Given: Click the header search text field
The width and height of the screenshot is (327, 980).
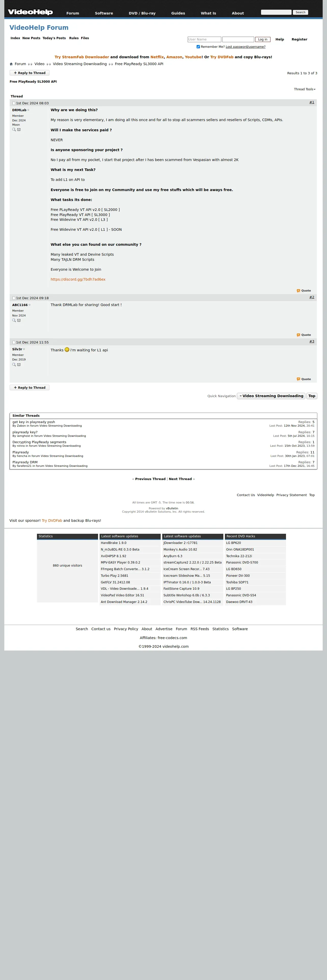Looking at the screenshot, I should 276,12.
